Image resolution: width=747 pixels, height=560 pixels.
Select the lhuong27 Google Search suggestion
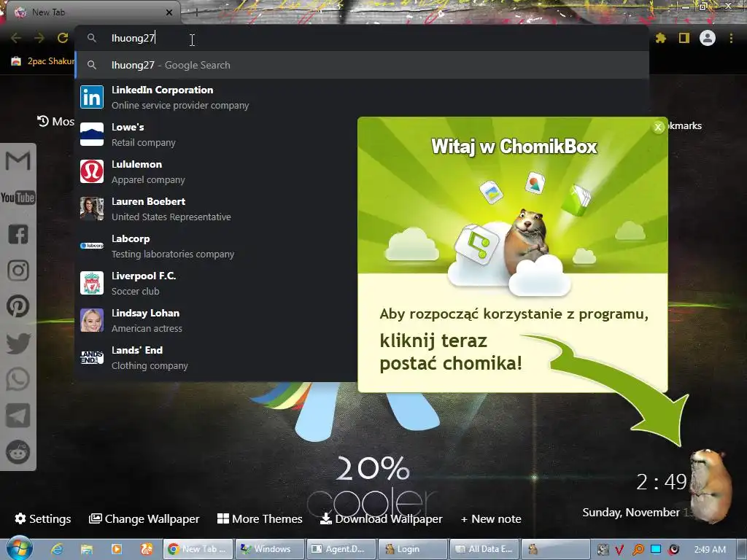click(x=362, y=65)
